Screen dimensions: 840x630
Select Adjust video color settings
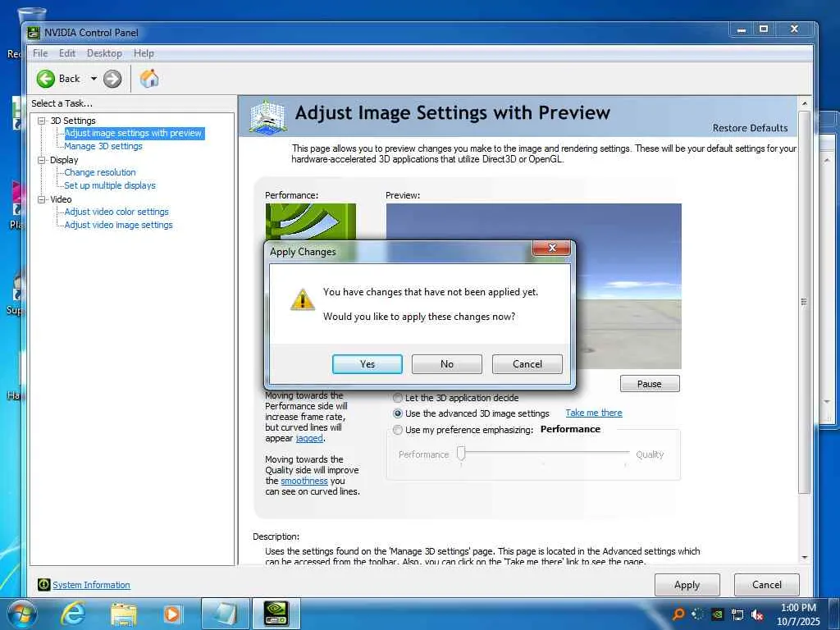tap(116, 212)
